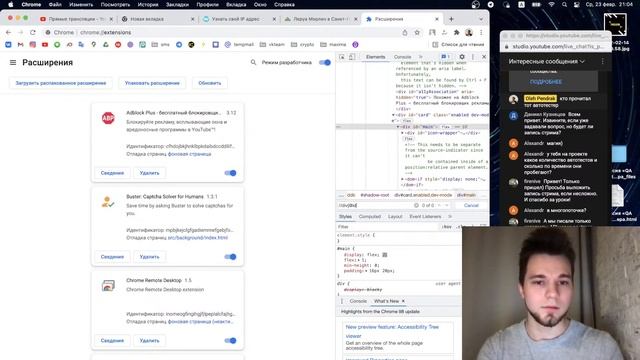Open the vkteam bookmarks folder
Screen dimensions: 640x360
click(x=272, y=44)
